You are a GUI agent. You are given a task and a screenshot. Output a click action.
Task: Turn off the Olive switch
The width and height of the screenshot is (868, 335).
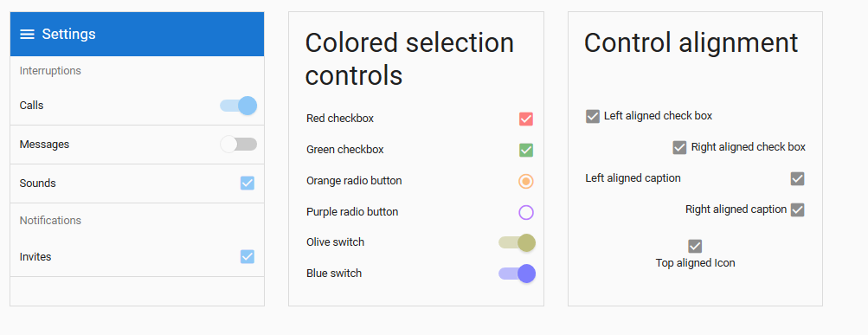coord(517,242)
